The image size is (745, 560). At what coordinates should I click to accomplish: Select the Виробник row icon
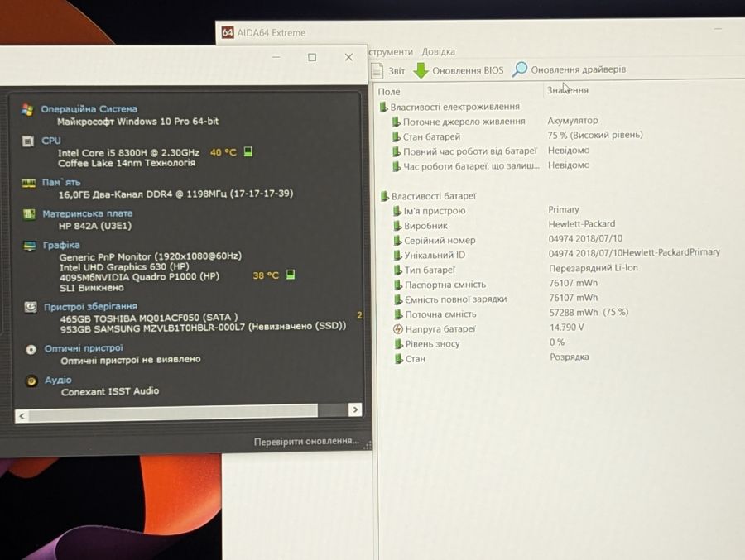[x=397, y=226]
